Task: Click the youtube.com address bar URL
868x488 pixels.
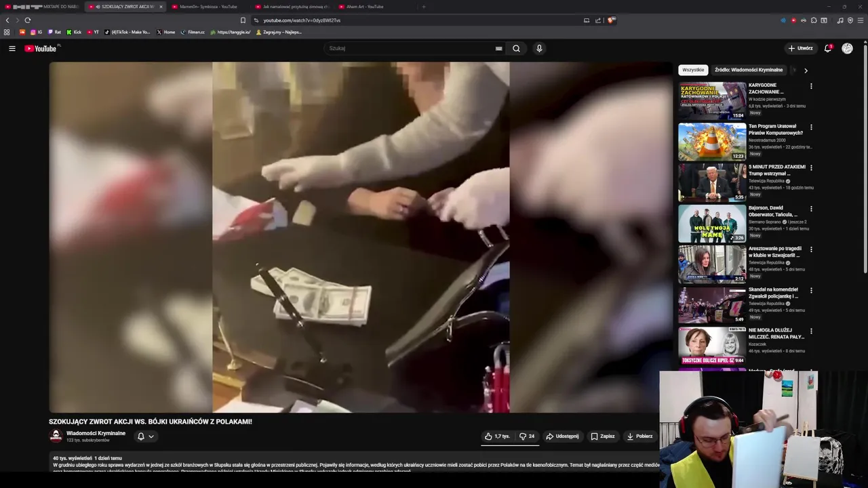Action: (302, 20)
